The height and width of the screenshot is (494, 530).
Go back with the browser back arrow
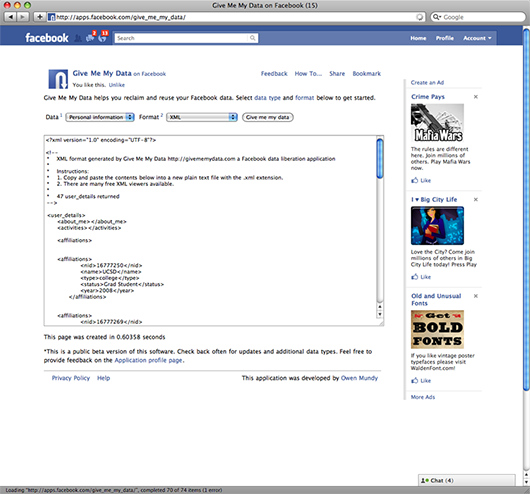(10, 17)
